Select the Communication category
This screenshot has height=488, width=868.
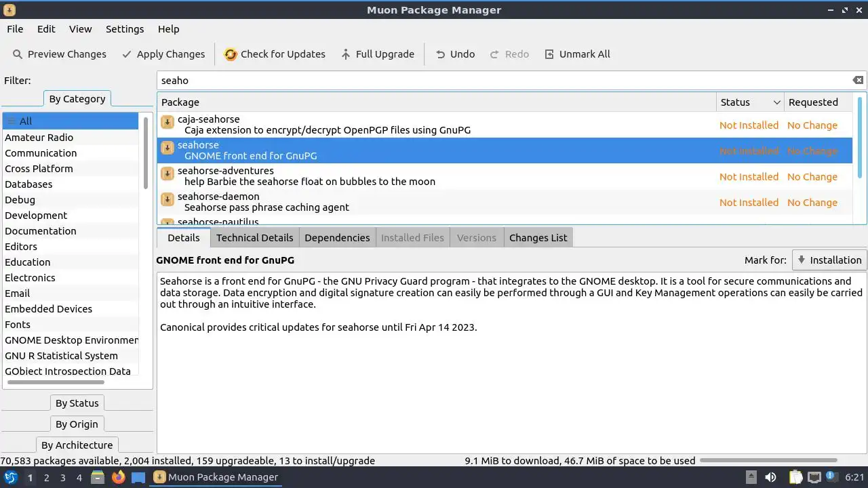(71, 153)
